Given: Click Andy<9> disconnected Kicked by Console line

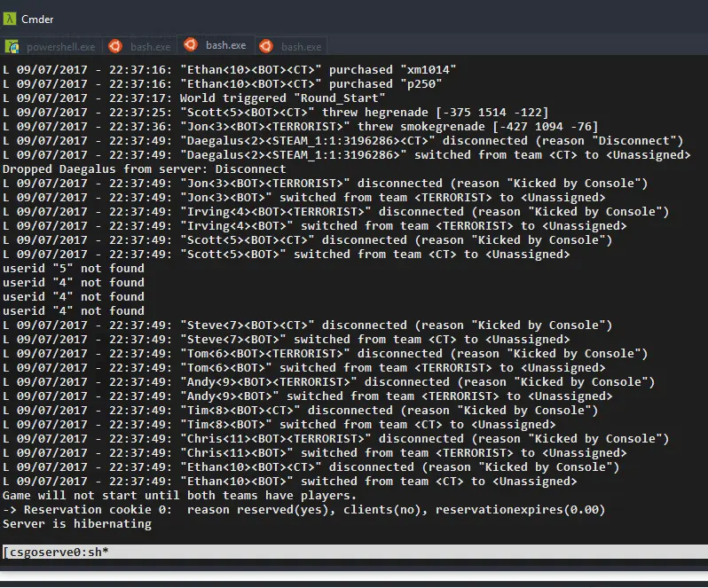Looking at the screenshot, I should click(x=328, y=382).
